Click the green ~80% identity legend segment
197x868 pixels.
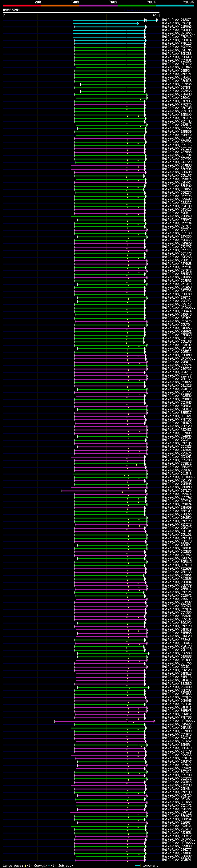click(x=137, y=6)
